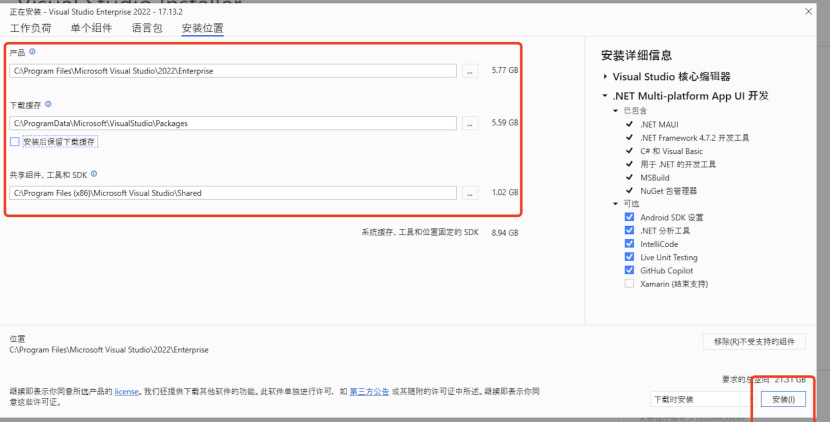Enable 安装后保留下载缓存 checkbox

point(15,141)
